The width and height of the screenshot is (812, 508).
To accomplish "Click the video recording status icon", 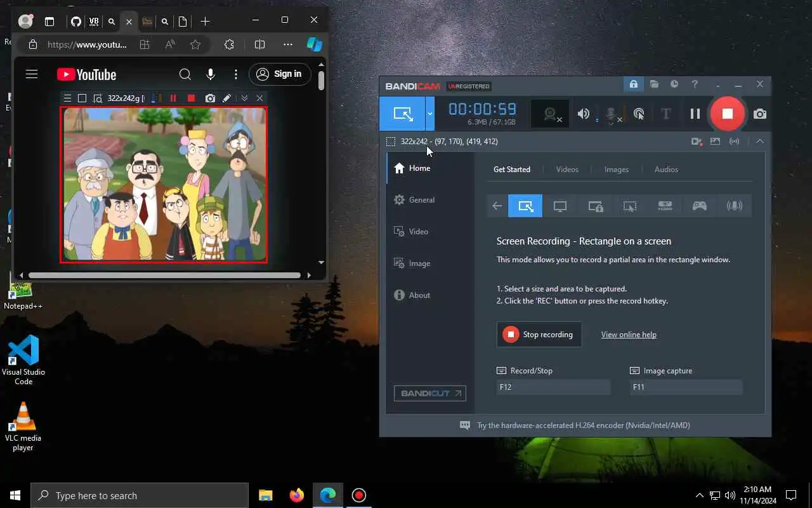I will pos(696,142).
